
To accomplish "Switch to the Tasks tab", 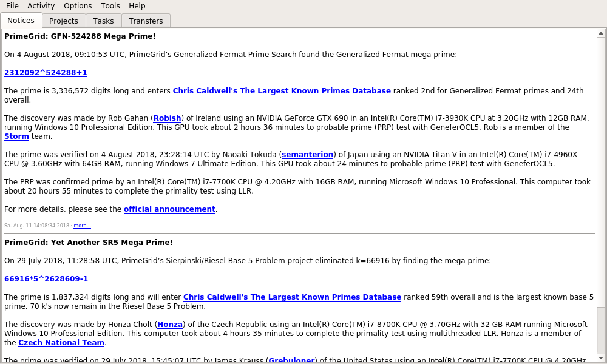I will 103,21.
